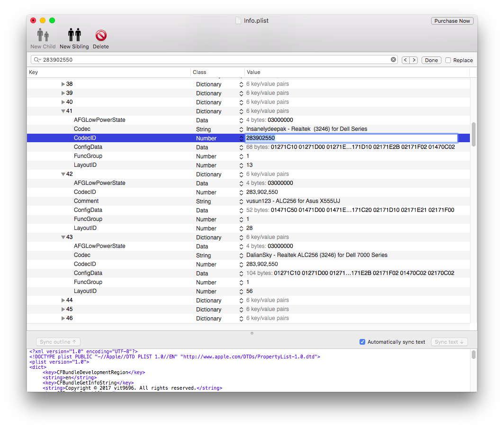Image resolution: width=504 pixels, height=430 pixels.
Task: Collapse dictionary item 43
Action: [63, 237]
